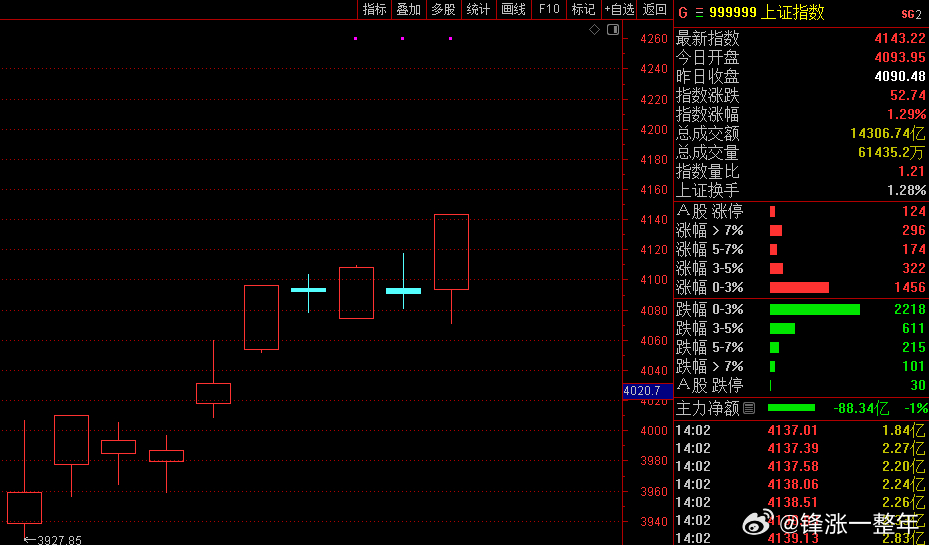Open the list icon next to 主力净额
This screenshot has height=545, width=929.
point(749,408)
